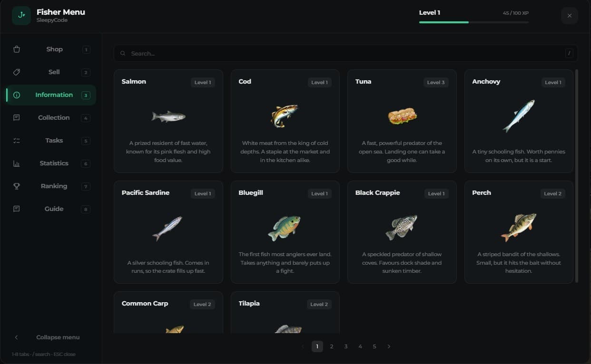The image size is (591, 364).
Task: Click the Collection book icon
Action: tap(17, 118)
